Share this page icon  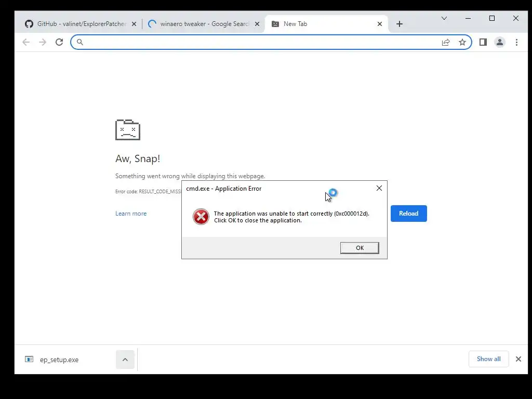tap(446, 42)
